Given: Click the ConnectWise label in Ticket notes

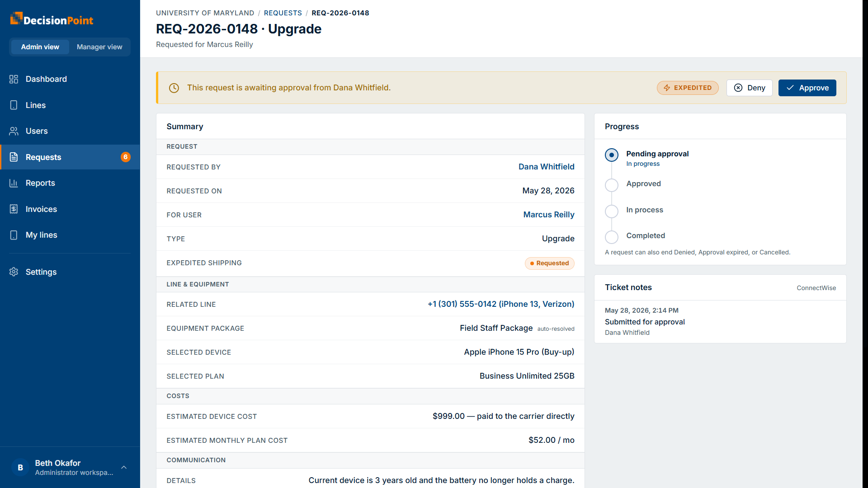Looking at the screenshot, I should coord(816,288).
